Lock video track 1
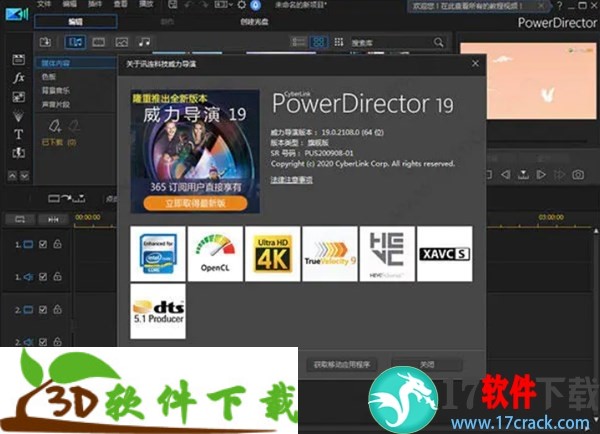Image resolution: width=600 pixels, height=434 pixels. tap(57, 244)
